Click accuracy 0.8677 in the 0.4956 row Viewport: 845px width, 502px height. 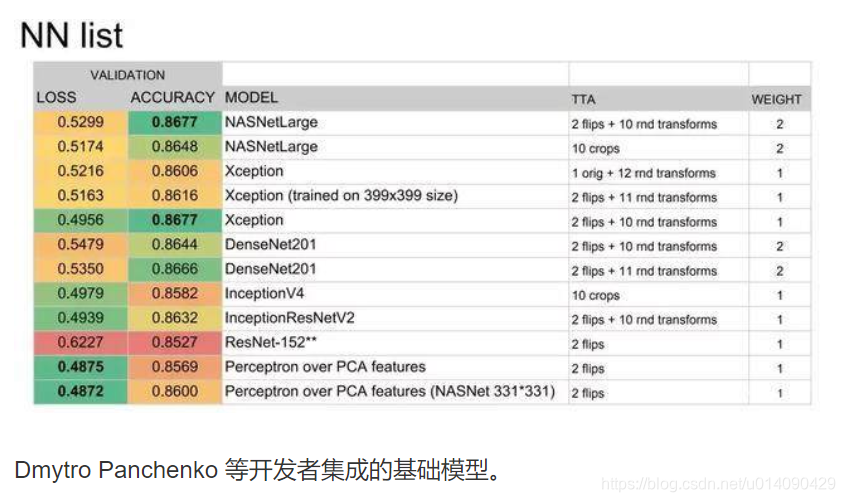point(175,220)
